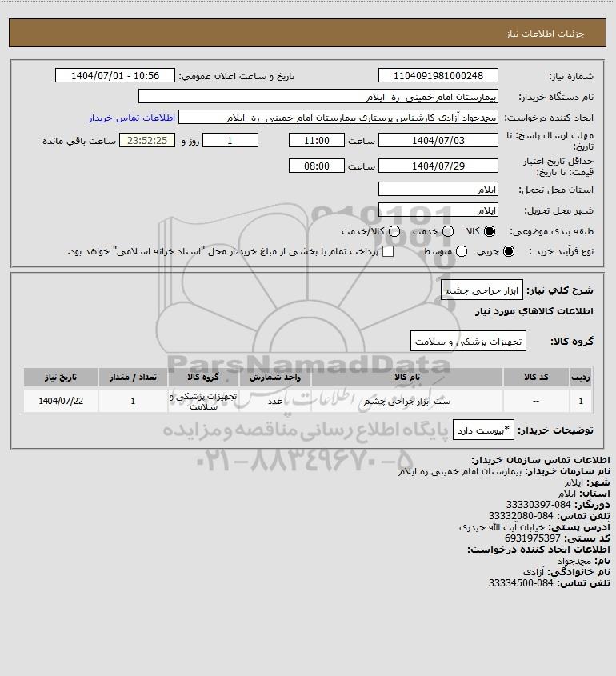
Task: Click the شماره نیاز number field
Action: (438, 75)
